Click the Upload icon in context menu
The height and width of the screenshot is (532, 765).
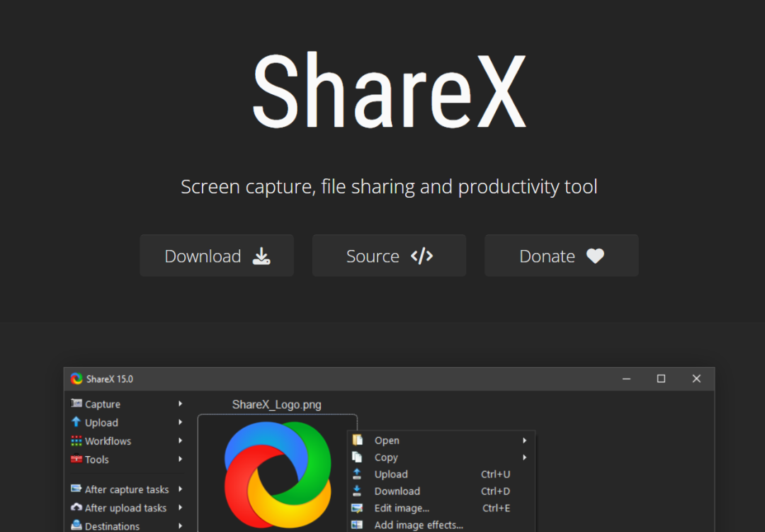[x=357, y=474]
